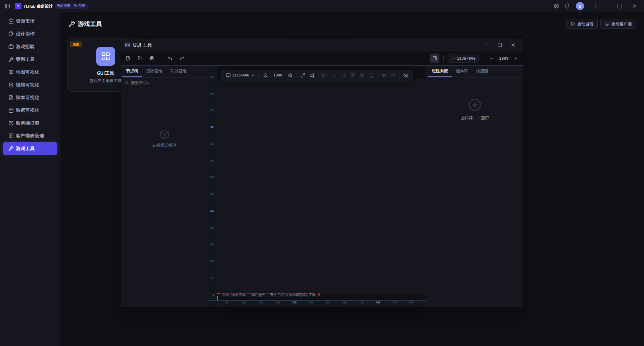This screenshot has height=346, width=644.
Task: Toggle the crossed-out eye visibility icon
Action: pos(406,75)
